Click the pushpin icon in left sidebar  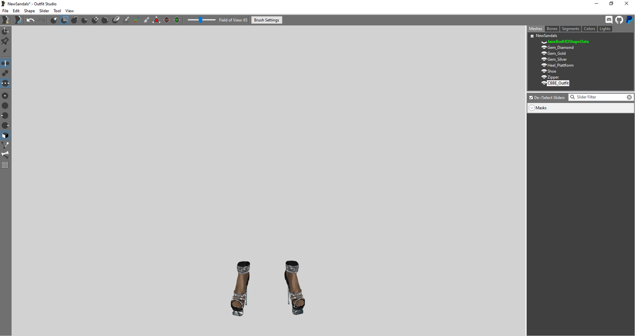pyautogui.click(x=5, y=41)
